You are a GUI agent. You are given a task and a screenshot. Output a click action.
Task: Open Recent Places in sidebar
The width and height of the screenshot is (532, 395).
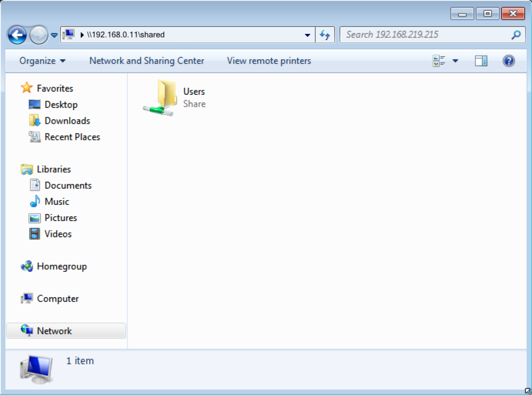[72, 137]
